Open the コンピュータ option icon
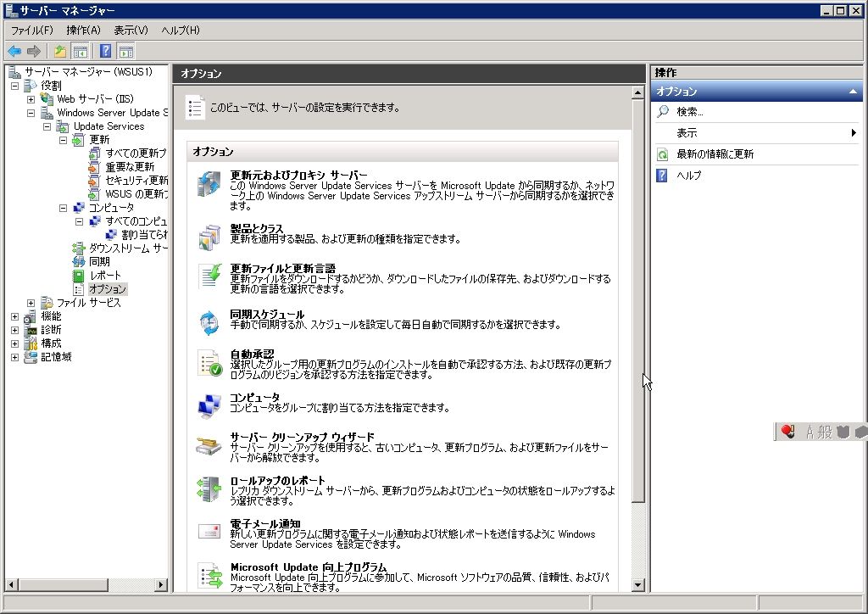The height and width of the screenshot is (614, 868). [209, 406]
